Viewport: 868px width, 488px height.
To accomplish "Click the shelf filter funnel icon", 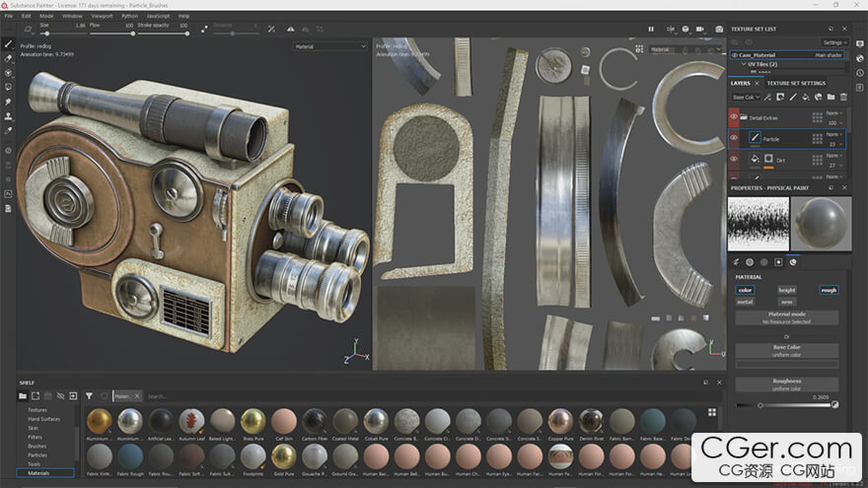I will click(x=89, y=396).
